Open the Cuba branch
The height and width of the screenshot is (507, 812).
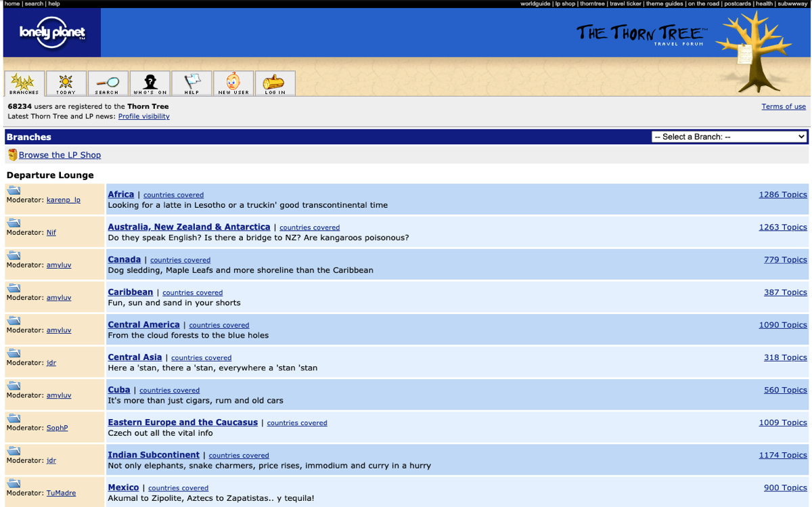pyautogui.click(x=119, y=389)
